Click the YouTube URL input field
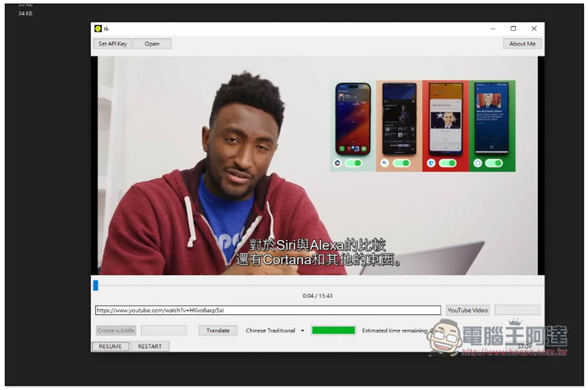This screenshot has height=390, width=588. [268, 310]
